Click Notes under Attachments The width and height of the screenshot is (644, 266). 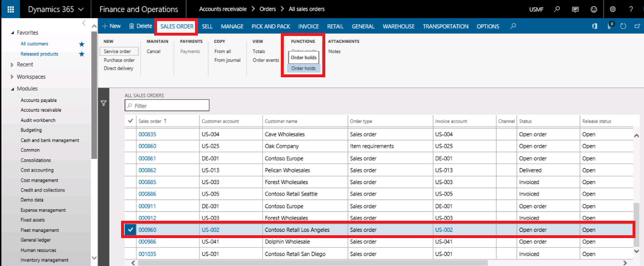pyautogui.click(x=334, y=52)
